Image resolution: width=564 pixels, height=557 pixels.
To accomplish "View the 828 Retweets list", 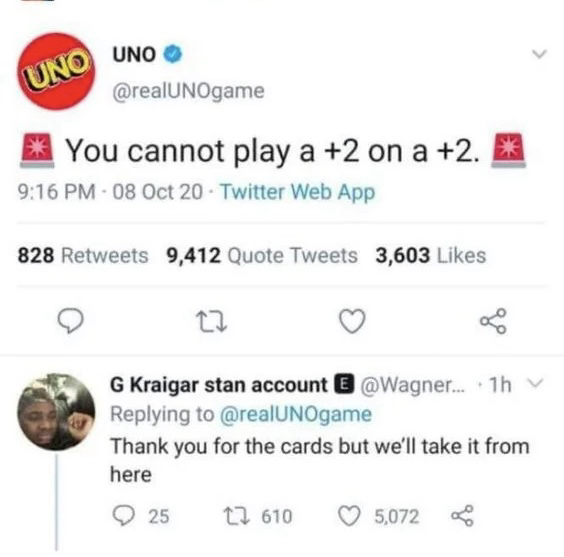I will [83, 256].
